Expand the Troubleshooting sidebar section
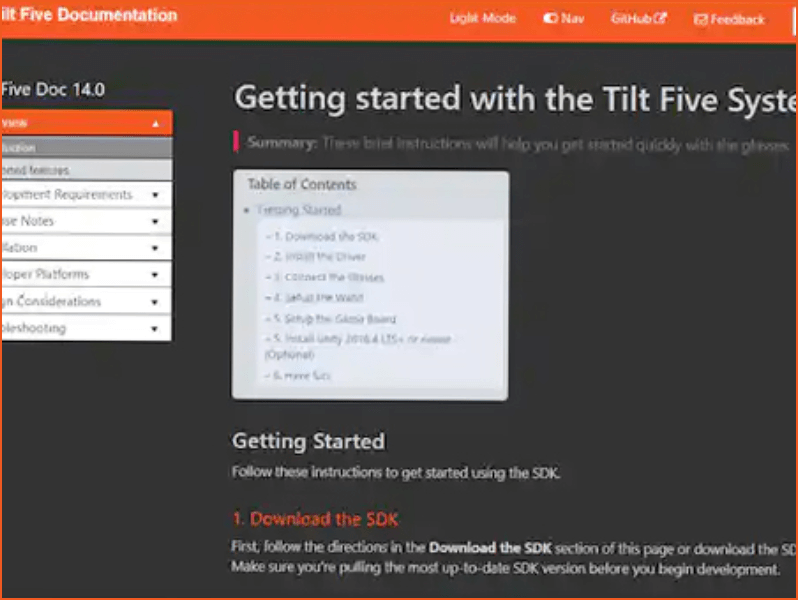 [x=87, y=328]
